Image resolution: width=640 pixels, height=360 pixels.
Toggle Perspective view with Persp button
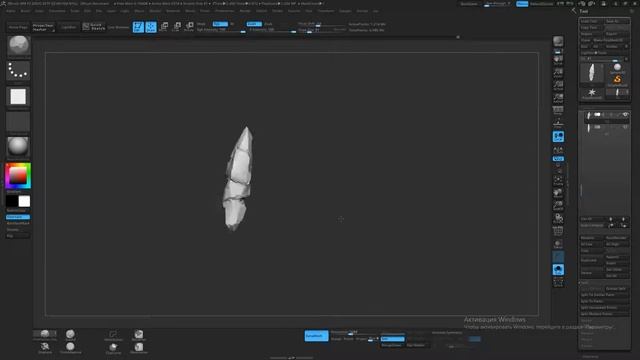coord(558,111)
